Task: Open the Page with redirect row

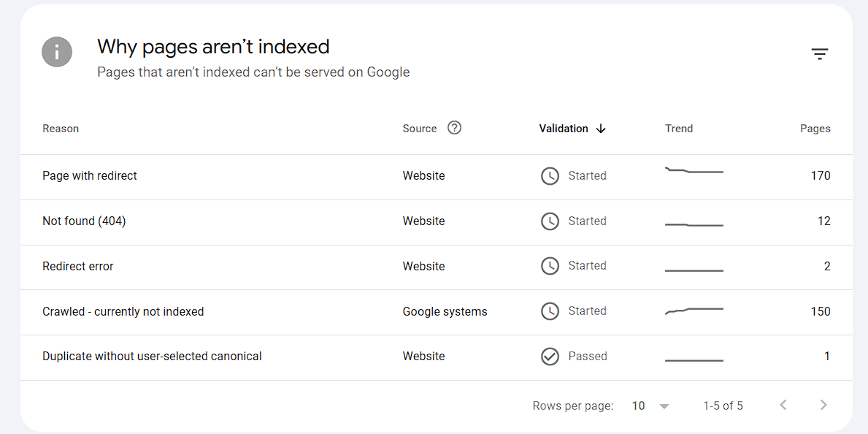Action: [90, 176]
